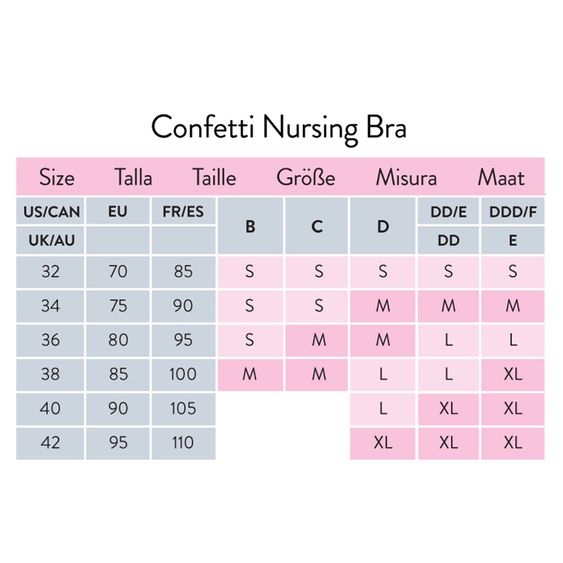Screen dimensions: 563x563
Task: Click the EU column header
Action: pyautogui.click(x=118, y=211)
